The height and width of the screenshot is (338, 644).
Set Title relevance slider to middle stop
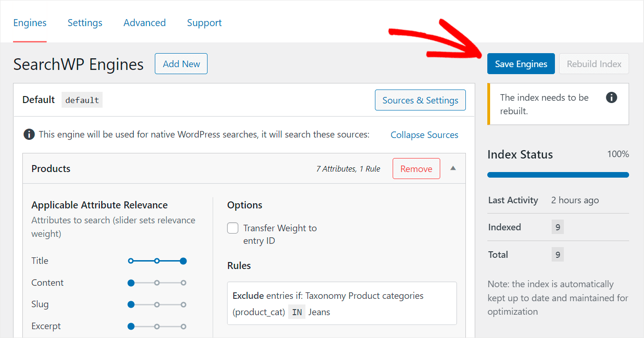click(157, 261)
